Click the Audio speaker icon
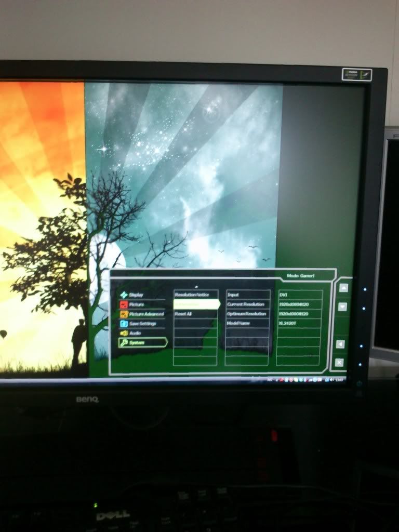This screenshot has height=532, width=399. 124,333
